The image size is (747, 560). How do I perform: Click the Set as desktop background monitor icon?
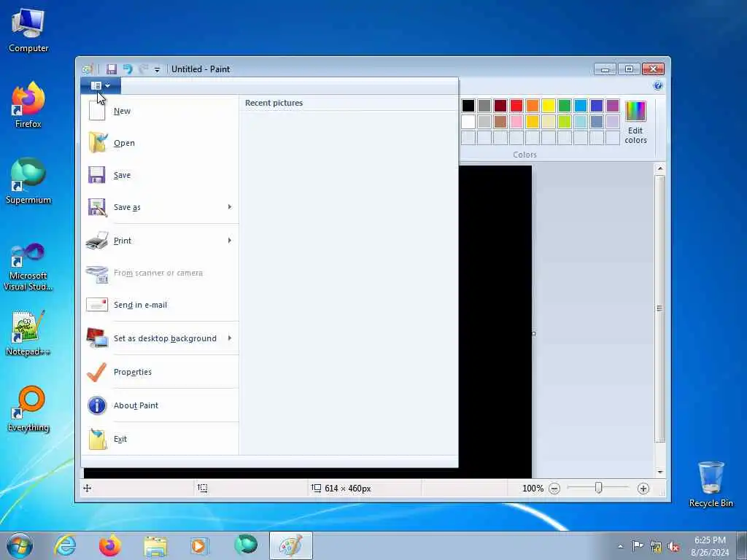coord(97,338)
